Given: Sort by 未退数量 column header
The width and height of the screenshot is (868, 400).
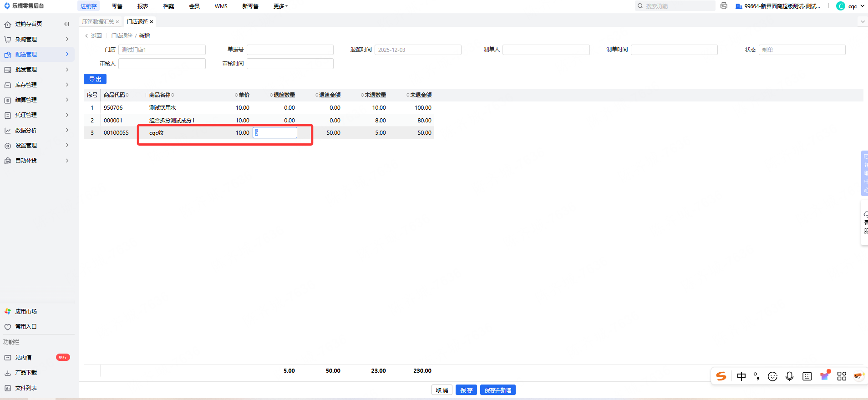Looking at the screenshot, I should [x=373, y=95].
